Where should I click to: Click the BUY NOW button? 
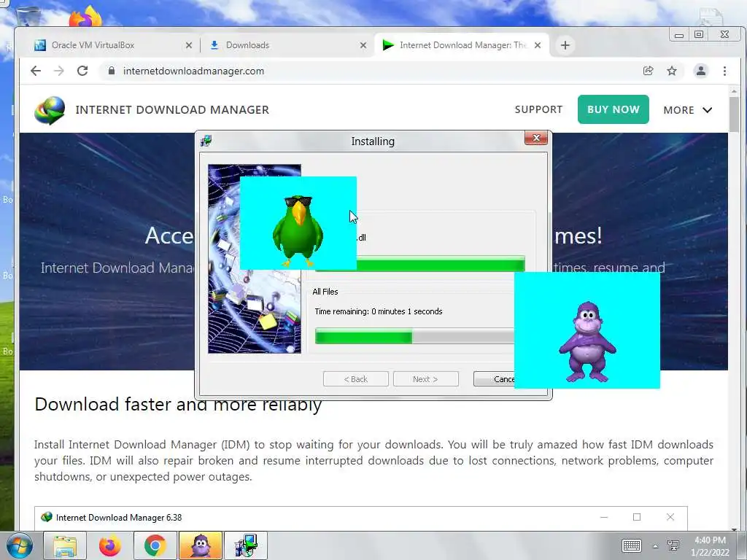point(613,109)
